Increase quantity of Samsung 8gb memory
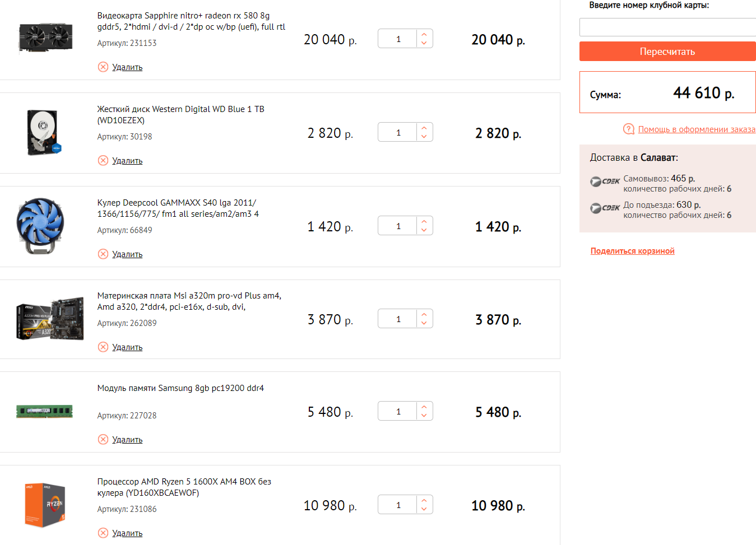756x545 pixels. coord(424,407)
